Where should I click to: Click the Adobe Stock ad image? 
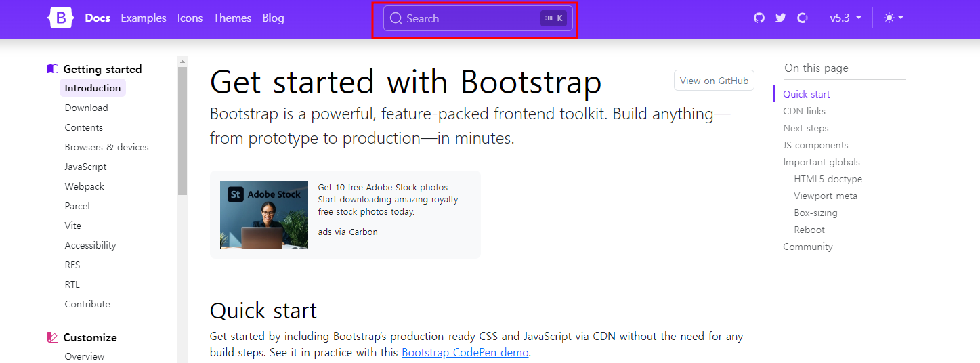[264, 215]
